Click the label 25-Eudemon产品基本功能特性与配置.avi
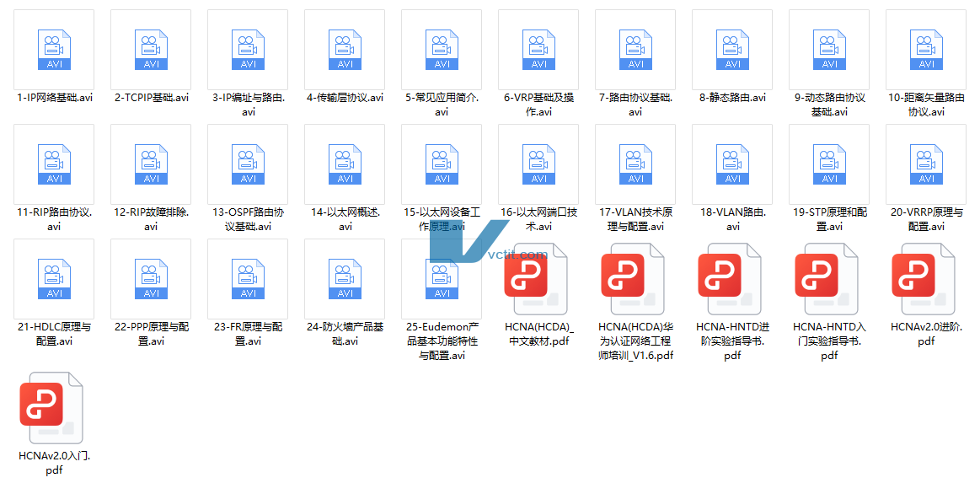980x483 pixels. coord(442,341)
